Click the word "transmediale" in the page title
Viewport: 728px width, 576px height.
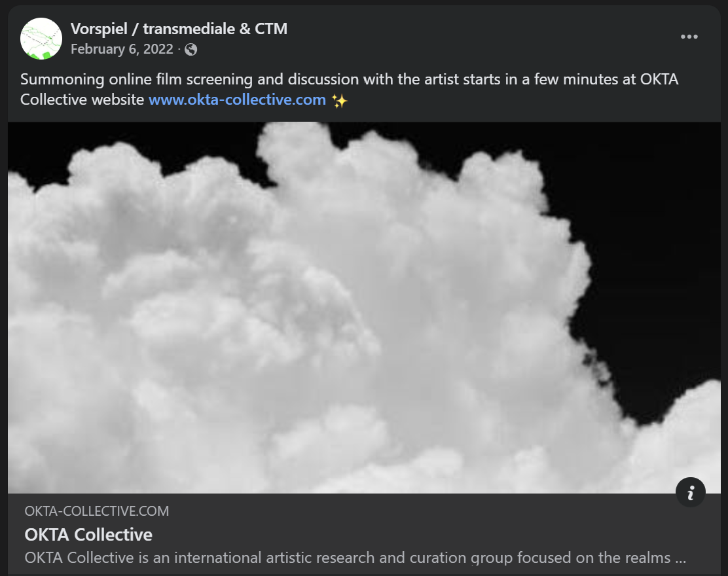[x=189, y=29]
